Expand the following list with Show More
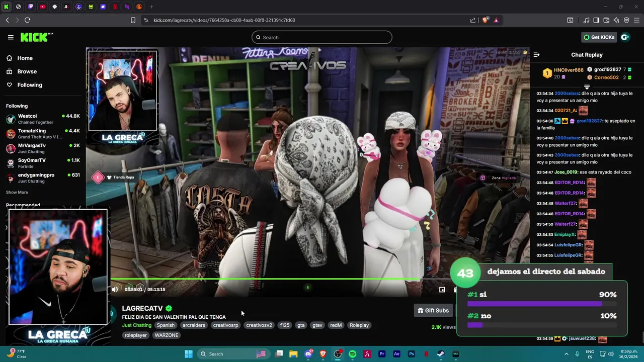 [x=17, y=193]
